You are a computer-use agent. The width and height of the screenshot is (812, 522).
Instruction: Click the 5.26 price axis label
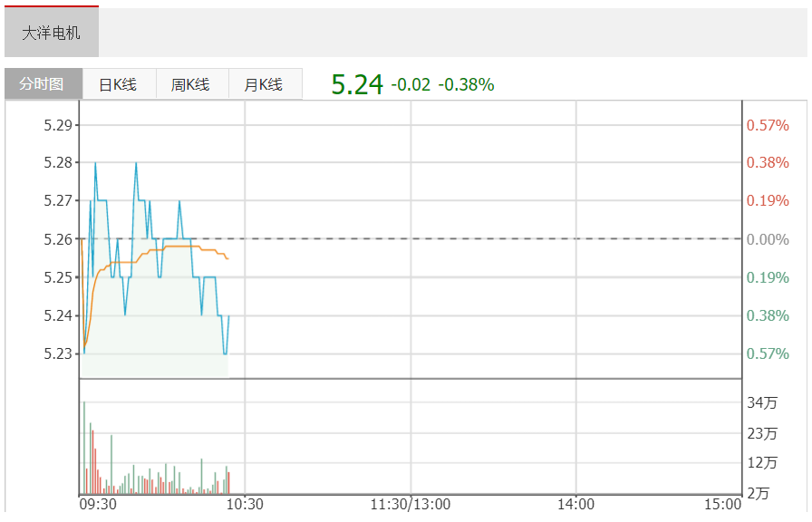pyautogui.click(x=58, y=239)
